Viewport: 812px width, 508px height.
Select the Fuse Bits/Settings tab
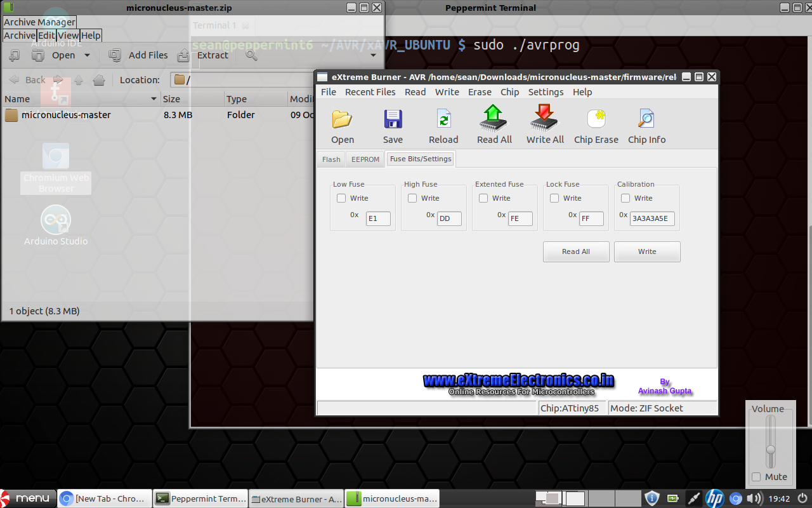pos(421,159)
